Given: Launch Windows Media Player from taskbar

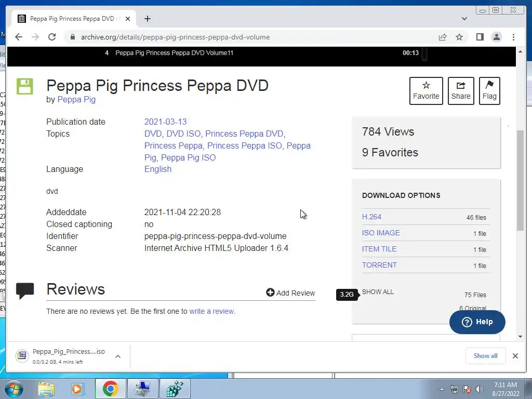Looking at the screenshot, I should pyautogui.click(x=77, y=389).
